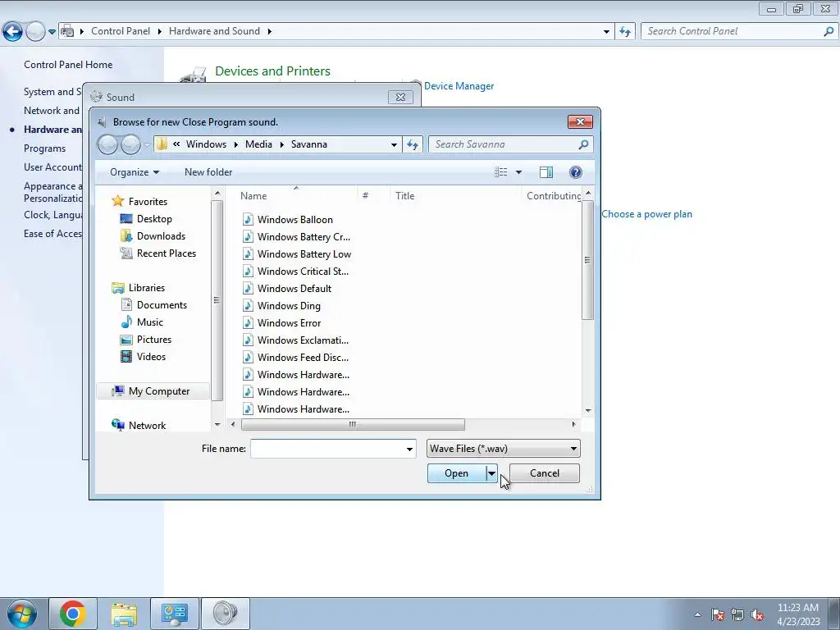Image resolution: width=840 pixels, height=630 pixels.
Task: Click the New folder button
Action: [208, 172]
